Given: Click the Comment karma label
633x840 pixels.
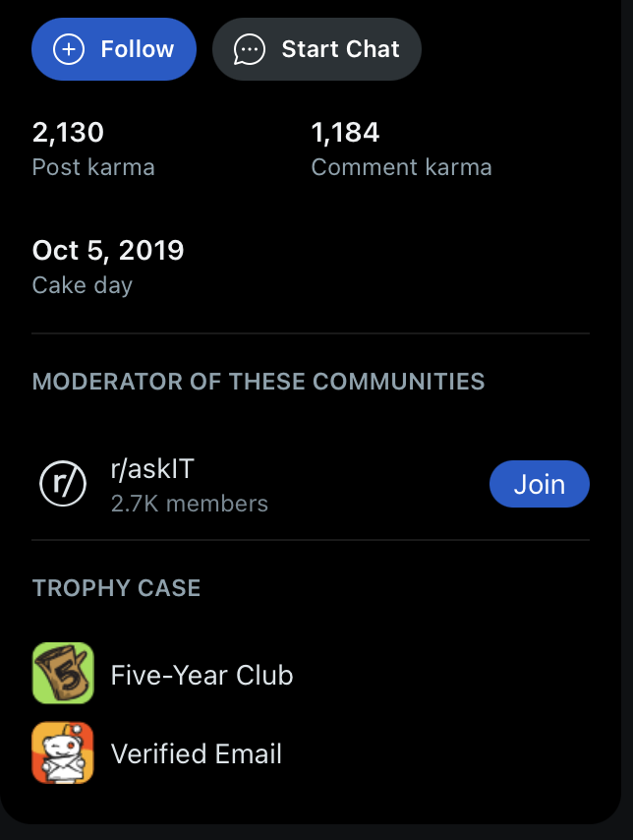Looking at the screenshot, I should point(402,167).
